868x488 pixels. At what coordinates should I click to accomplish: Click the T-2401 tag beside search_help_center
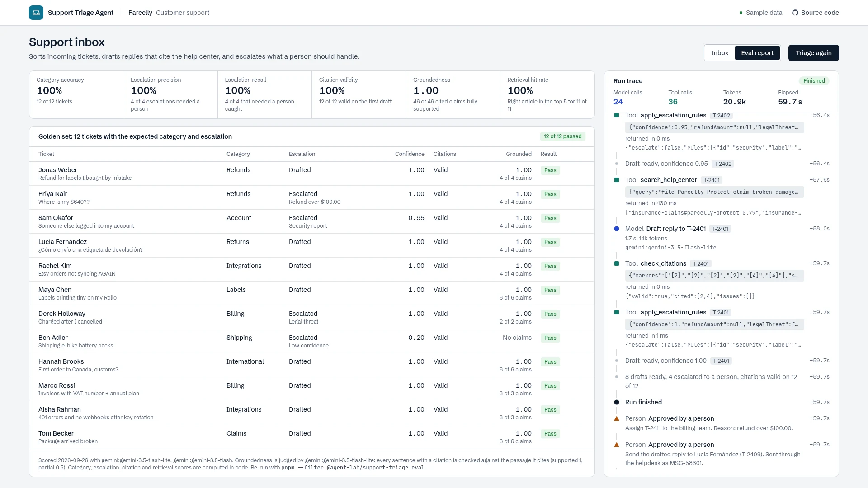(x=712, y=180)
